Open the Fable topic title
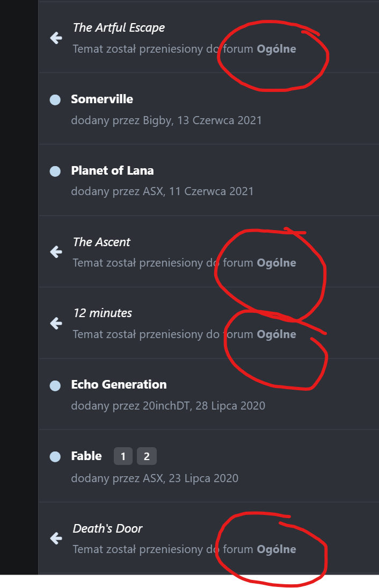379x588 pixels. point(86,456)
